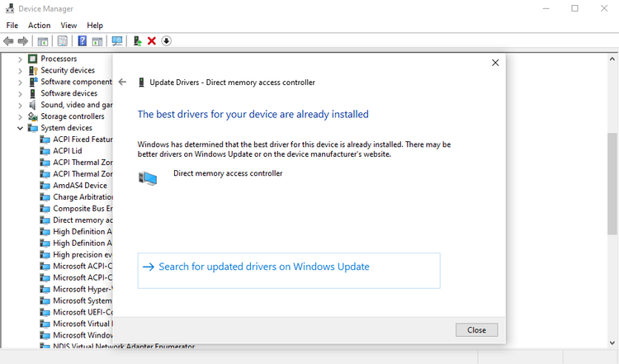619x364 pixels.
Task: Open the View menu
Action: coord(69,26)
